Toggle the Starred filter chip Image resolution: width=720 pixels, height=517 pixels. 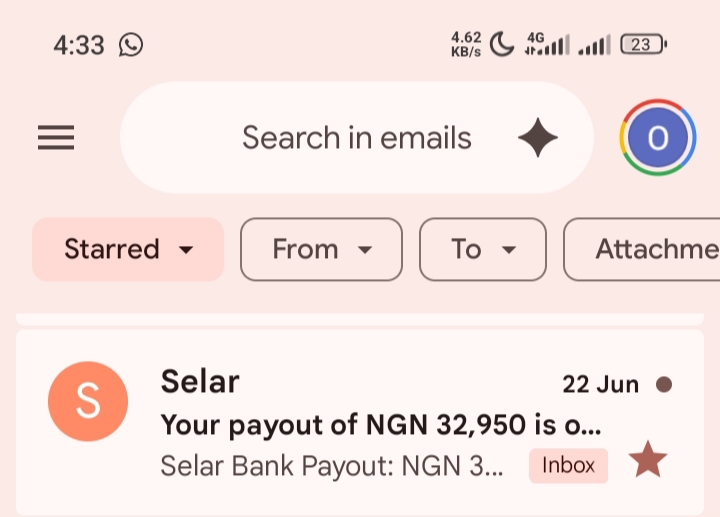tap(128, 249)
